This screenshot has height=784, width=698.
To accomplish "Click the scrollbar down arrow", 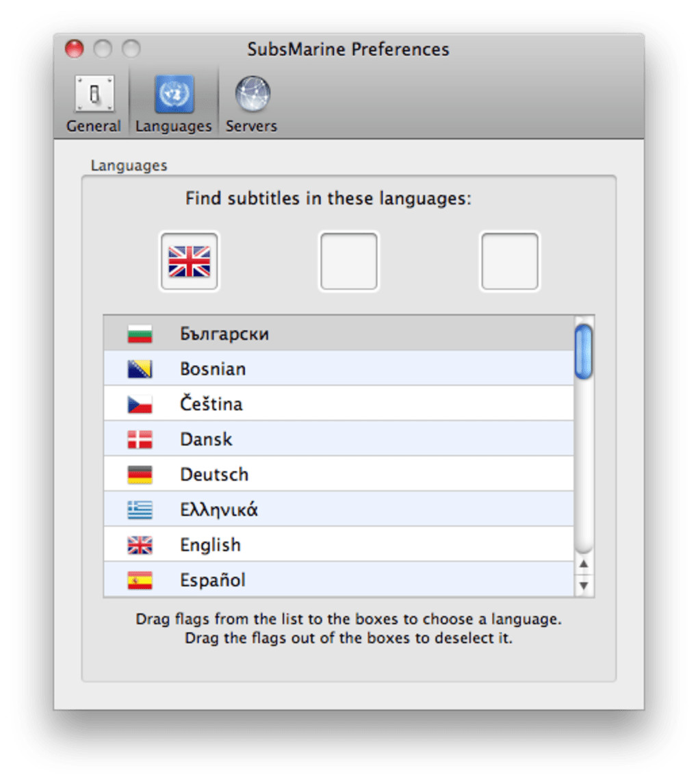I will tap(584, 585).
